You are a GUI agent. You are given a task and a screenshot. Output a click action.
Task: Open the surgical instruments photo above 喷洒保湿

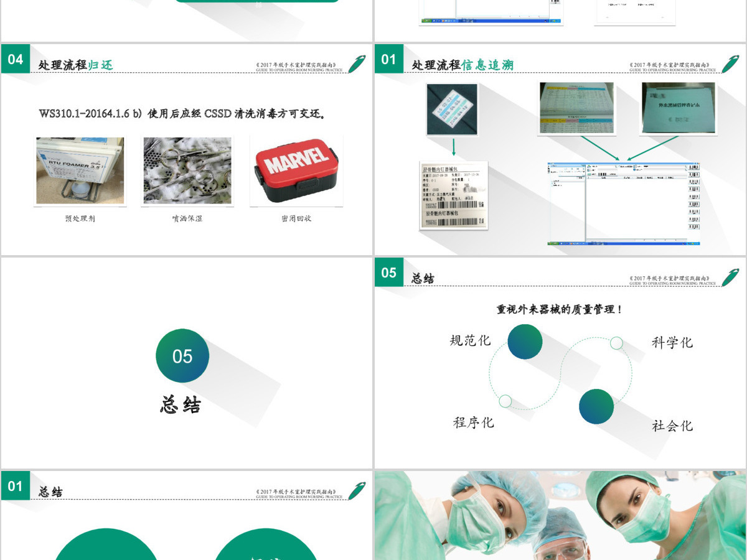pyautogui.click(x=187, y=171)
